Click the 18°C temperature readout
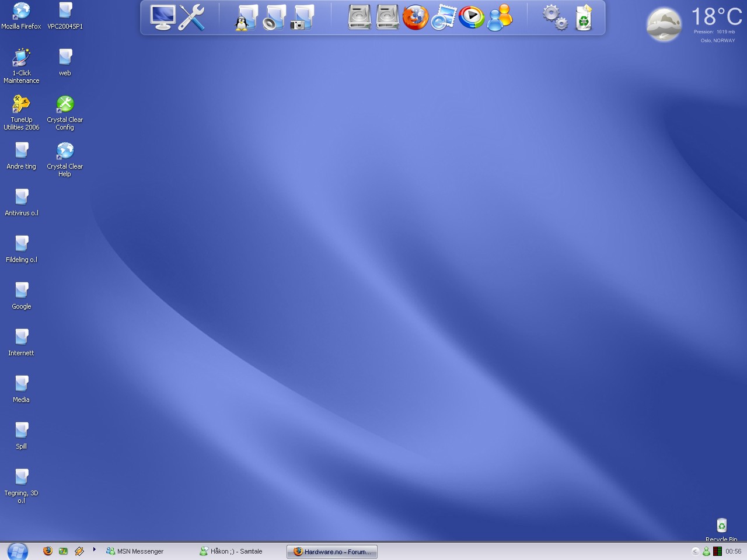The width and height of the screenshot is (747, 560). (x=717, y=16)
